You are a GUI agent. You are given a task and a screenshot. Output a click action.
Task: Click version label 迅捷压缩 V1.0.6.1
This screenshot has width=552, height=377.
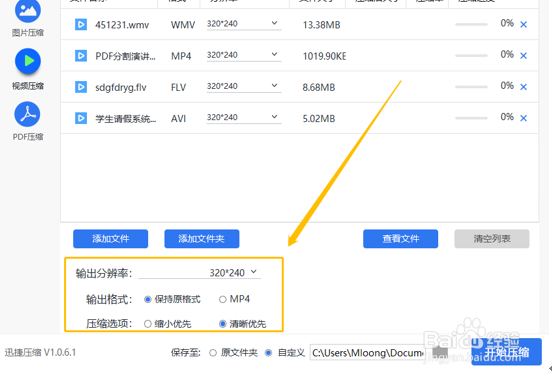tap(40, 352)
